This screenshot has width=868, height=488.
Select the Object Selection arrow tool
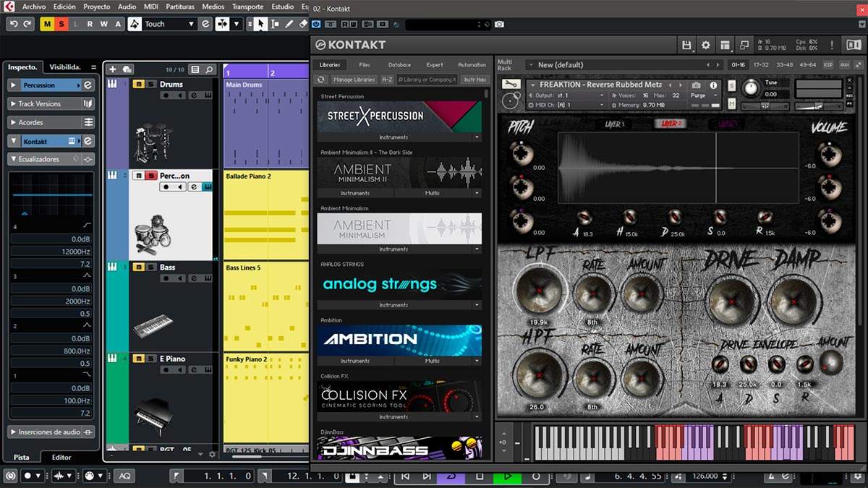[259, 24]
